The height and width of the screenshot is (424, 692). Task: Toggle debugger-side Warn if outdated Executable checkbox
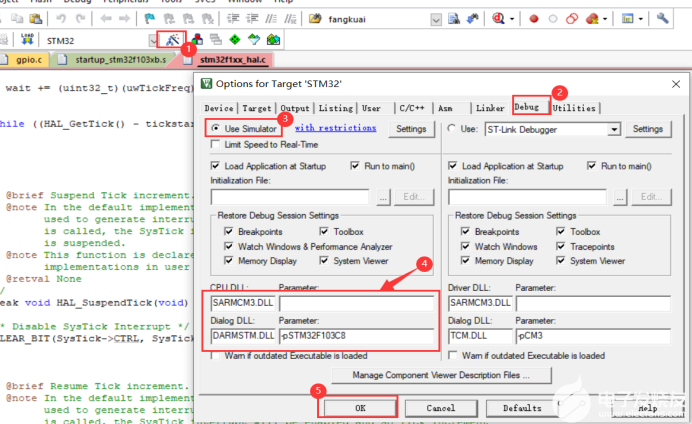[x=452, y=355]
